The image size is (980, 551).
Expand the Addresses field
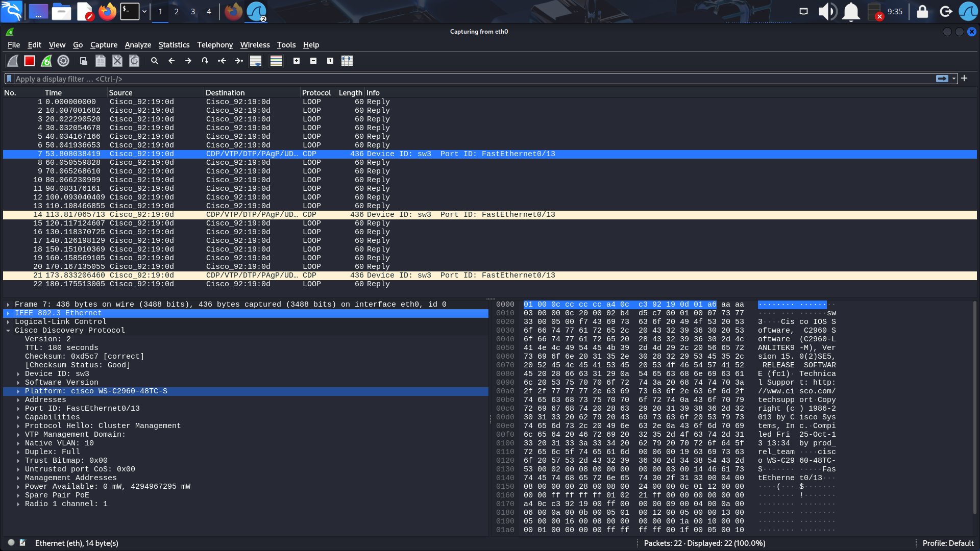click(18, 400)
